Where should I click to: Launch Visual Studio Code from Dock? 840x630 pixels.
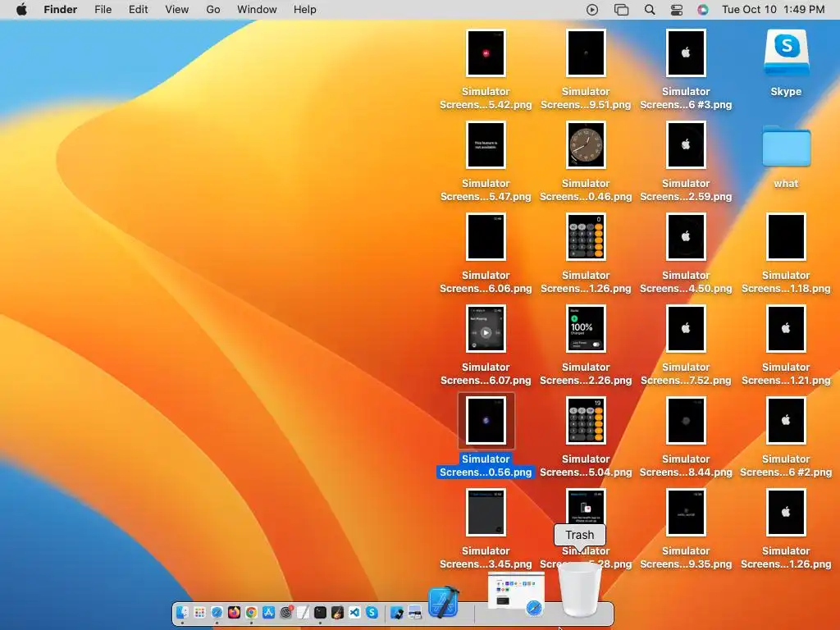[x=354, y=612]
